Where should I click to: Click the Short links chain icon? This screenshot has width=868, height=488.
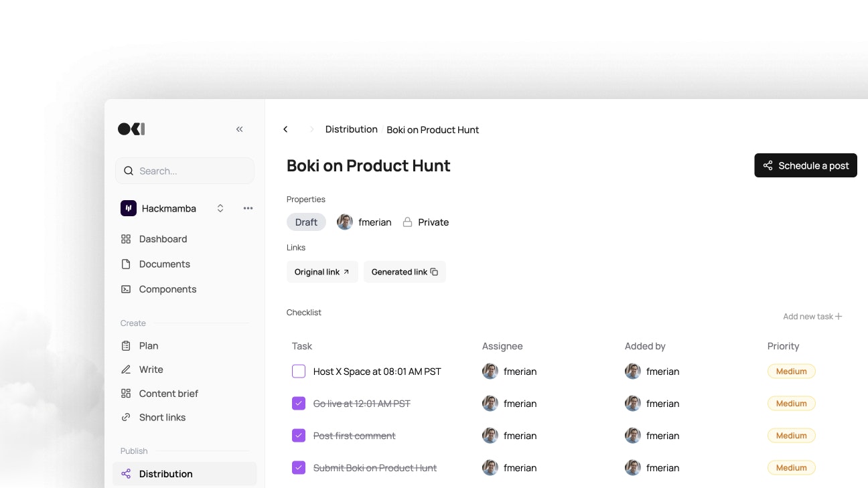coord(126,417)
